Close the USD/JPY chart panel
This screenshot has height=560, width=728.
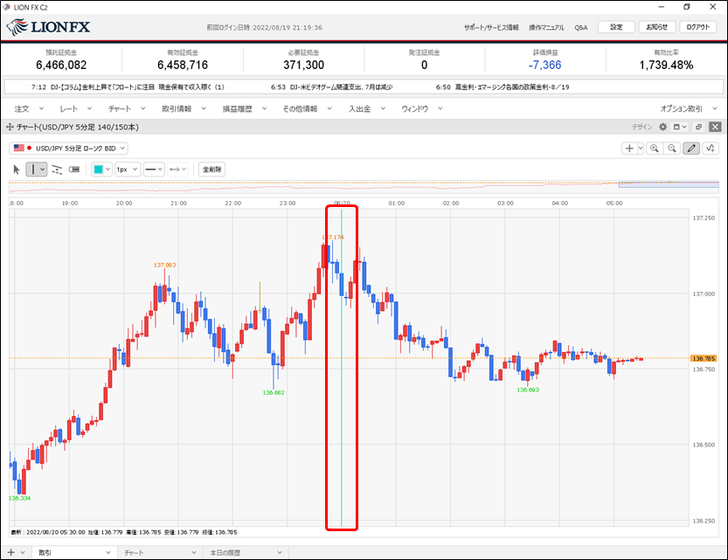(716, 127)
